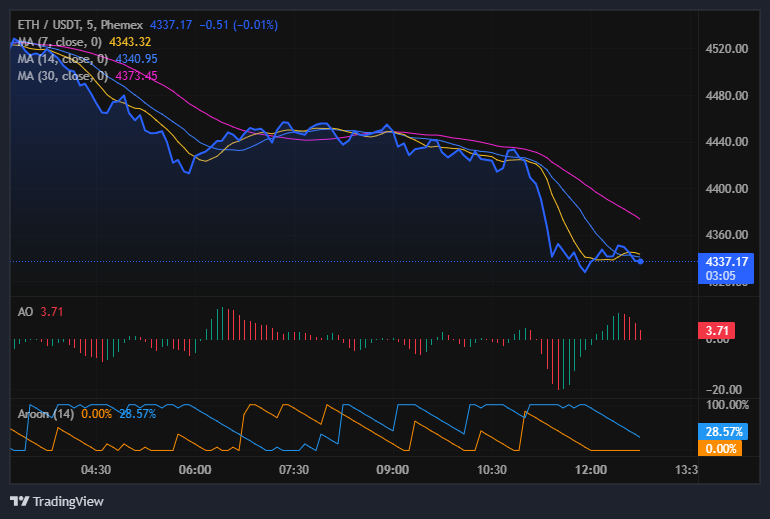This screenshot has height=519, width=770.
Task: Click the blue last-price dot on chart
Action: 640,262
